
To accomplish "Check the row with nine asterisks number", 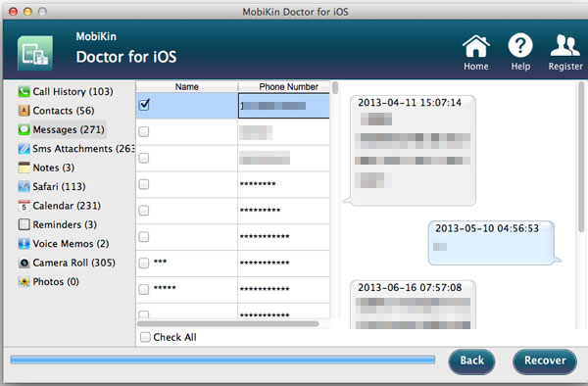I will click(144, 211).
